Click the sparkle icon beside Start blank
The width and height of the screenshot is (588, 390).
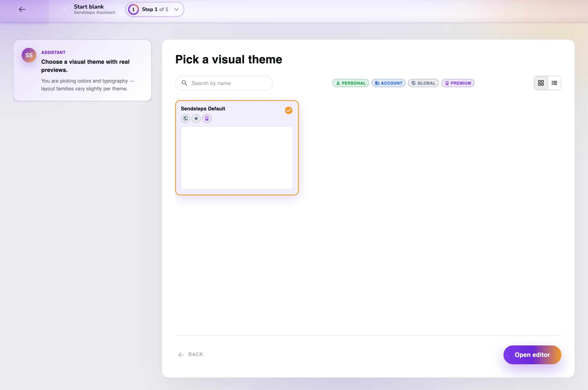(65, 9)
